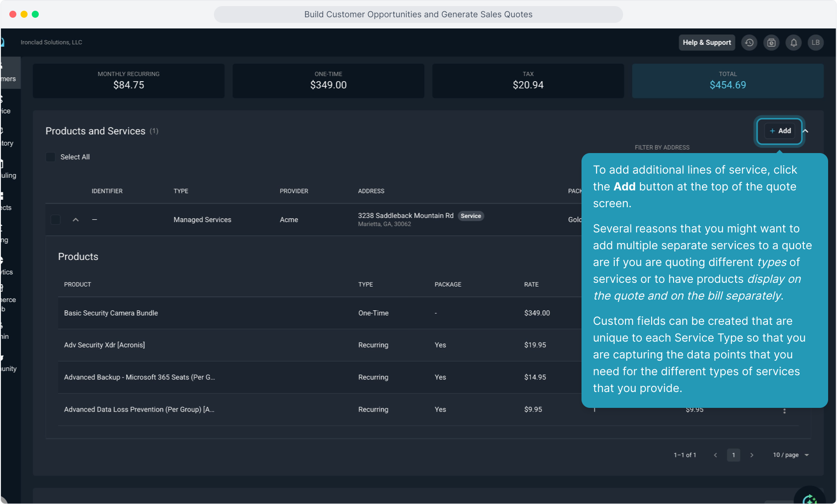Open the three-dot menu on last product row
837x504 pixels.
tap(784, 411)
